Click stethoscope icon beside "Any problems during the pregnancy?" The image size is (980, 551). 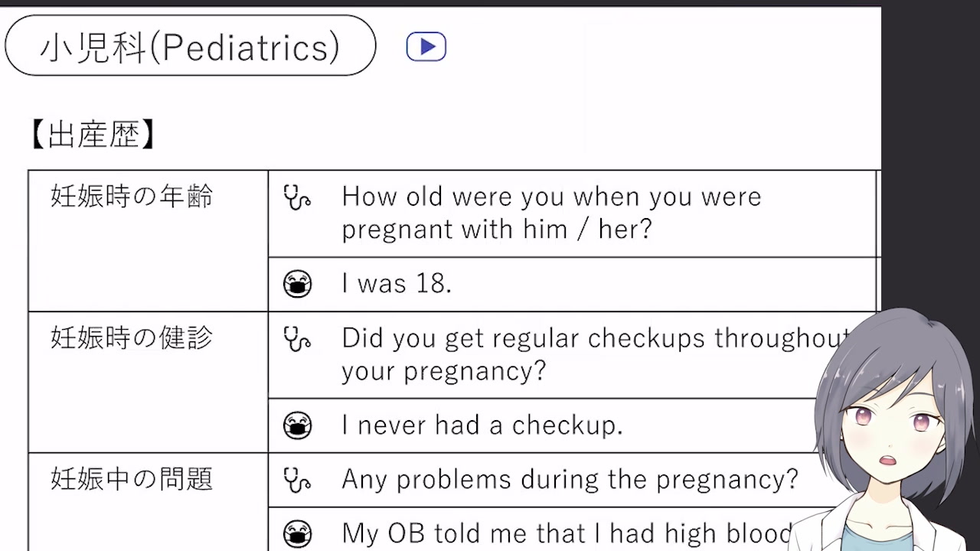(297, 480)
